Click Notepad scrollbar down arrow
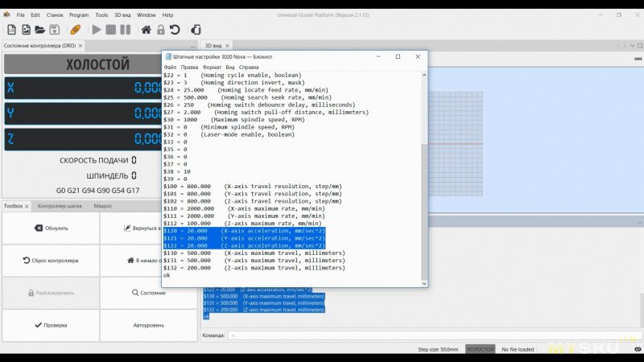Image resolution: width=644 pixels, height=362 pixels. click(x=424, y=283)
